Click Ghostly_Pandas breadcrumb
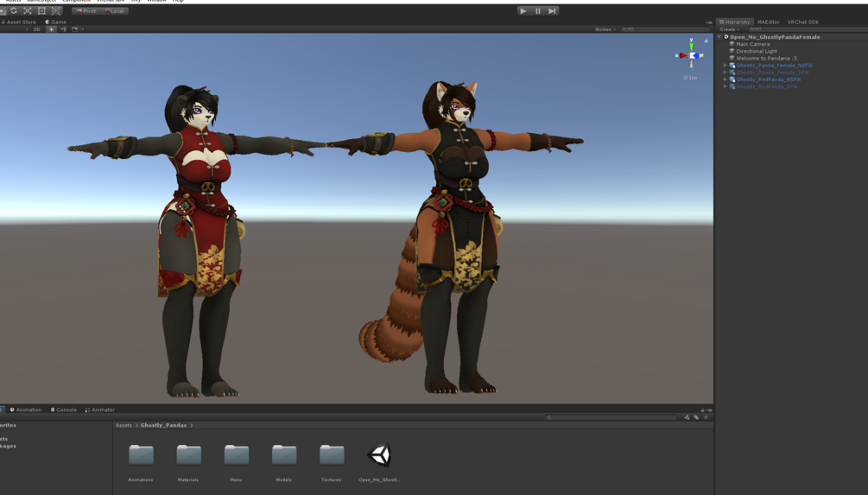868x495 pixels. 163,425
